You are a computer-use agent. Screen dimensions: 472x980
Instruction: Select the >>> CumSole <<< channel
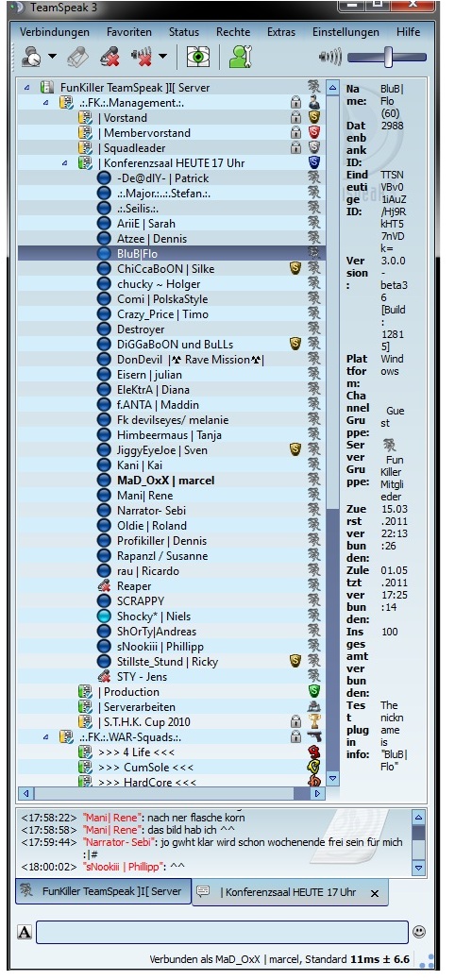(145, 767)
